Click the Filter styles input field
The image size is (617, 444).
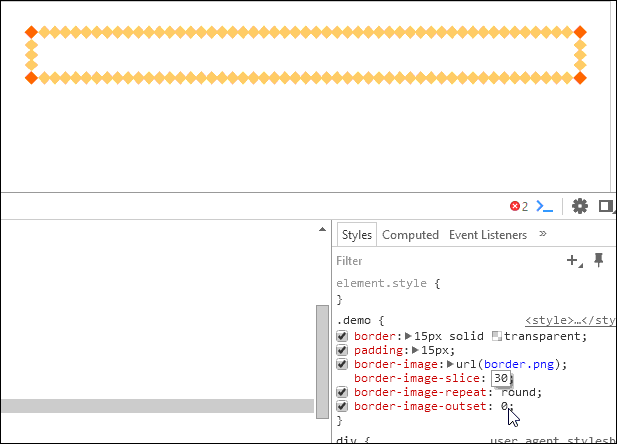pos(449,261)
